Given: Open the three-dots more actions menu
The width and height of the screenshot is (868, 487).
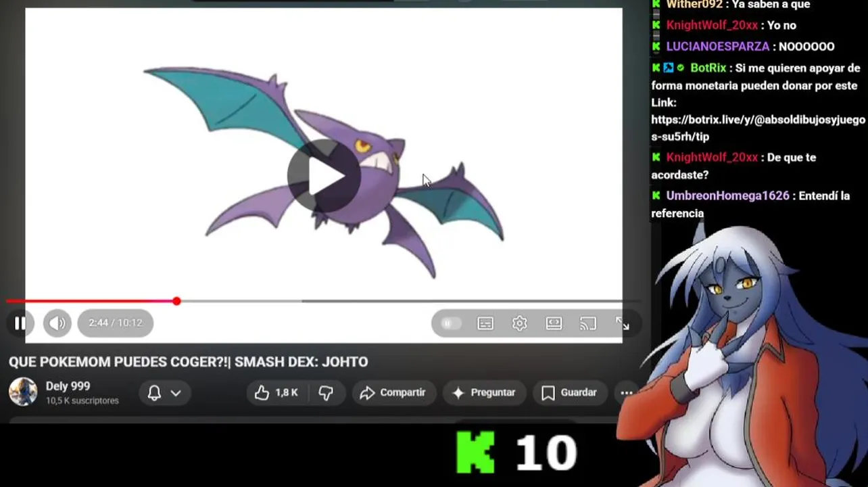Looking at the screenshot, I should pyautogui.click(x=627, y=393).
